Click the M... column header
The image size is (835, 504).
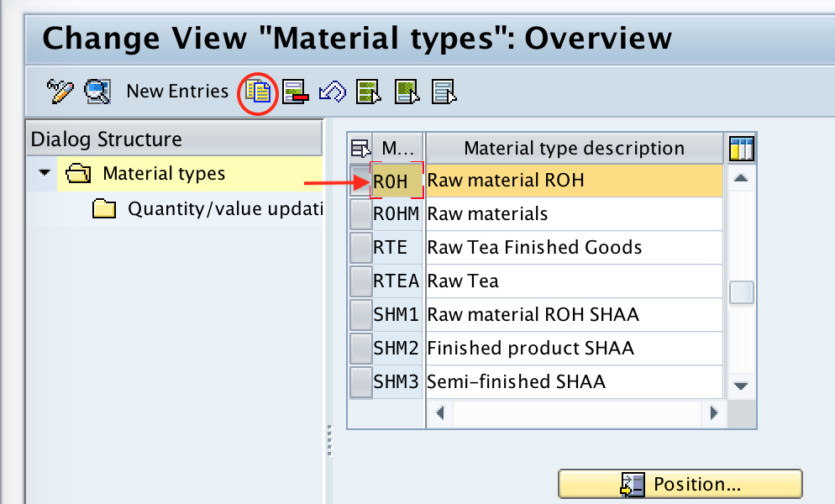tap(398, 148)
